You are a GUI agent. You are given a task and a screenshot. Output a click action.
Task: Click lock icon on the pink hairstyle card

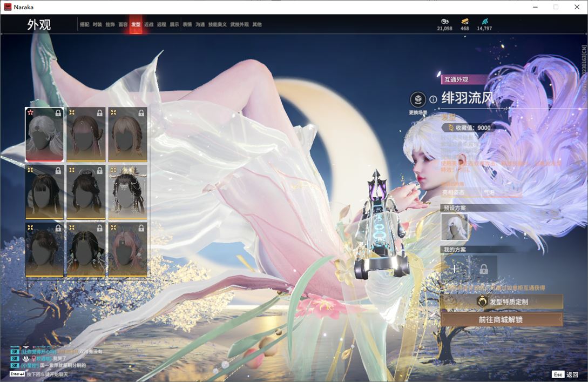point(141,228)
